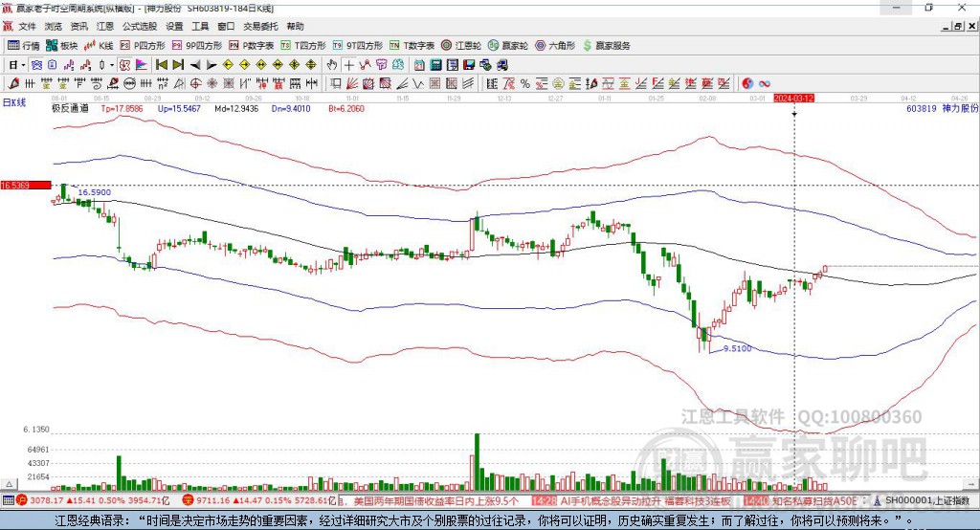This screenshot has height=530, width=980.
Task: Open the 江恩 menu
Action: (105, 26)
